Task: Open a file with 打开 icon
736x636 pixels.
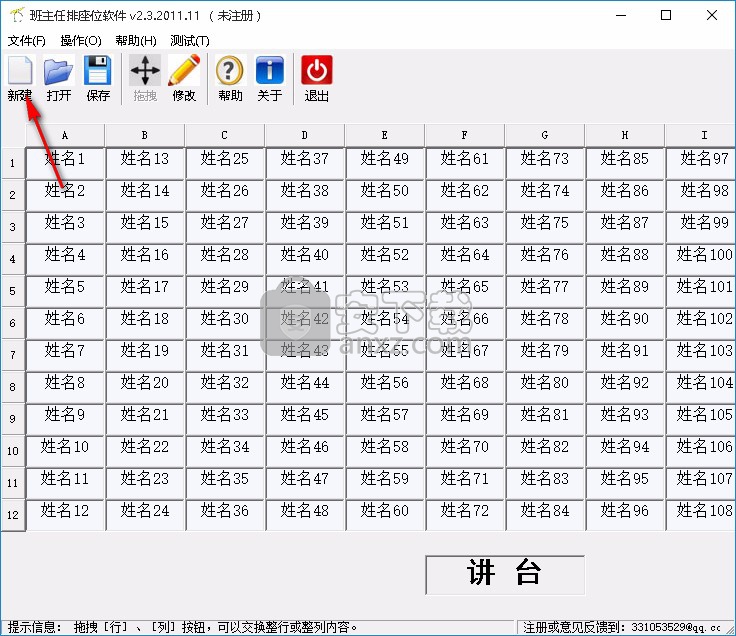Action: pyautogui.click(x=59, y=78)
